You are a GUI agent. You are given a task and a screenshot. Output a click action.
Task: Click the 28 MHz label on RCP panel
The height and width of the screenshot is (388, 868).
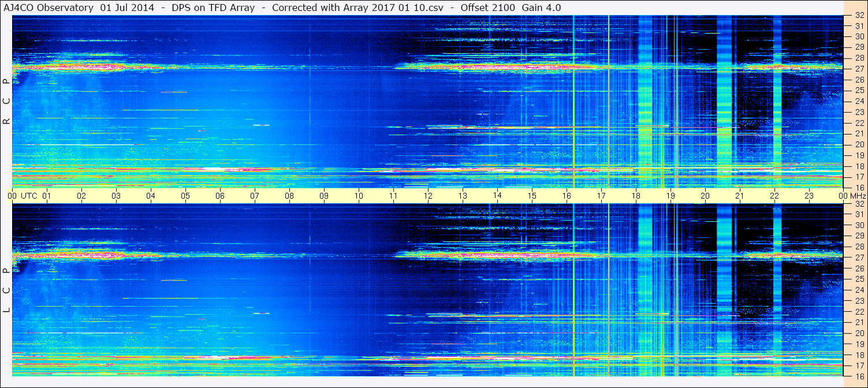tap(859, 58)
